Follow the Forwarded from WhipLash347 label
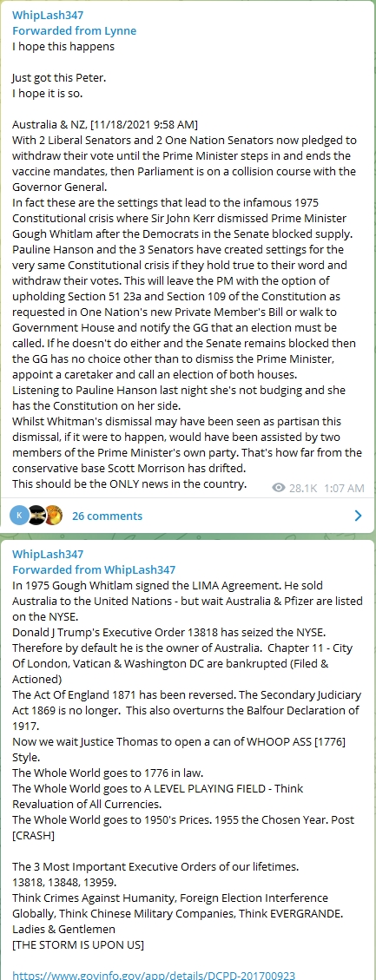 click(94, 569)
